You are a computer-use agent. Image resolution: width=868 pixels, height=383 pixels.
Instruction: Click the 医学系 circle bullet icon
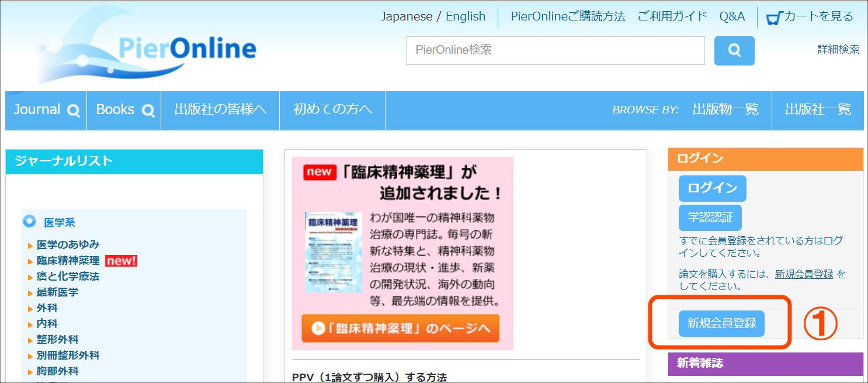[x=29, y=221]
